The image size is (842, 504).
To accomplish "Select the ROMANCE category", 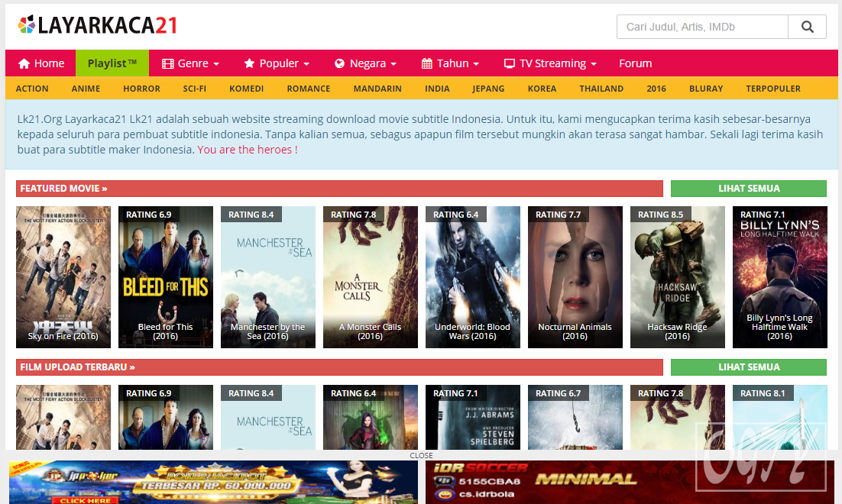I will [308, 89].
